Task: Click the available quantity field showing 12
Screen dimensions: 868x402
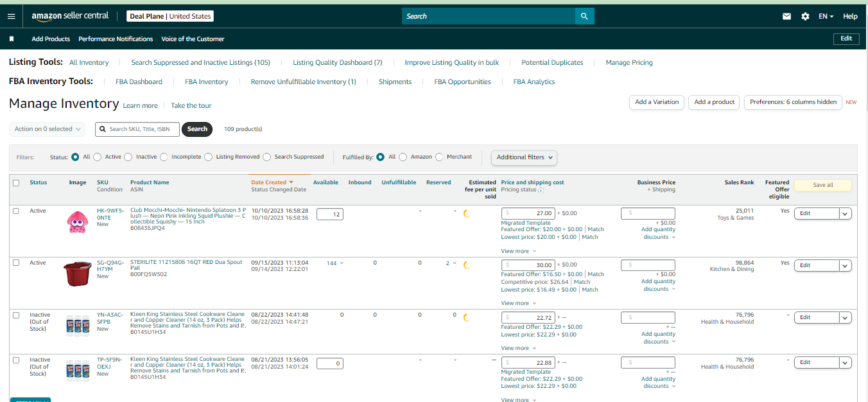Action: (330, 214)
